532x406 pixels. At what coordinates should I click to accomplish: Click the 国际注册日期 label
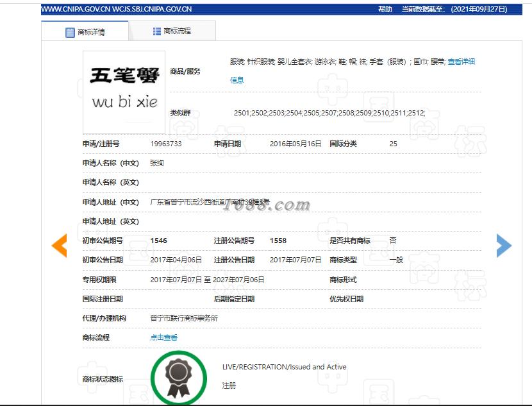pyautogui.click(x=103, y=299)
